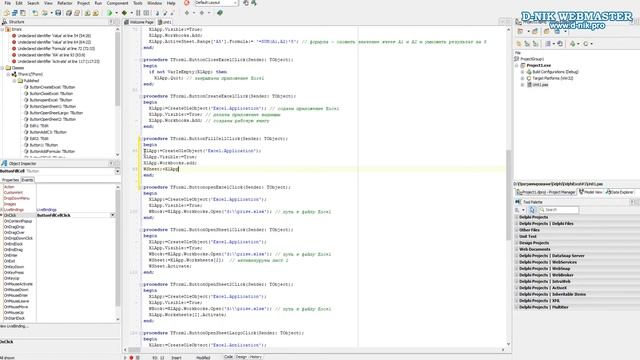The height and width of the screenshot is (360, 640).
Task: Click the Save Desktop icon beside layout box
Action: (246, 3)
